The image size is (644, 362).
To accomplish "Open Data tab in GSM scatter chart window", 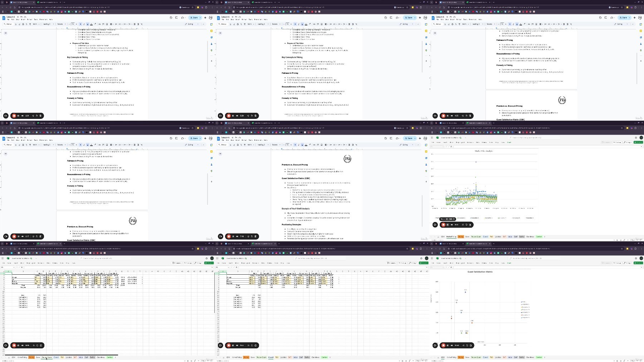I will [478, 263].
